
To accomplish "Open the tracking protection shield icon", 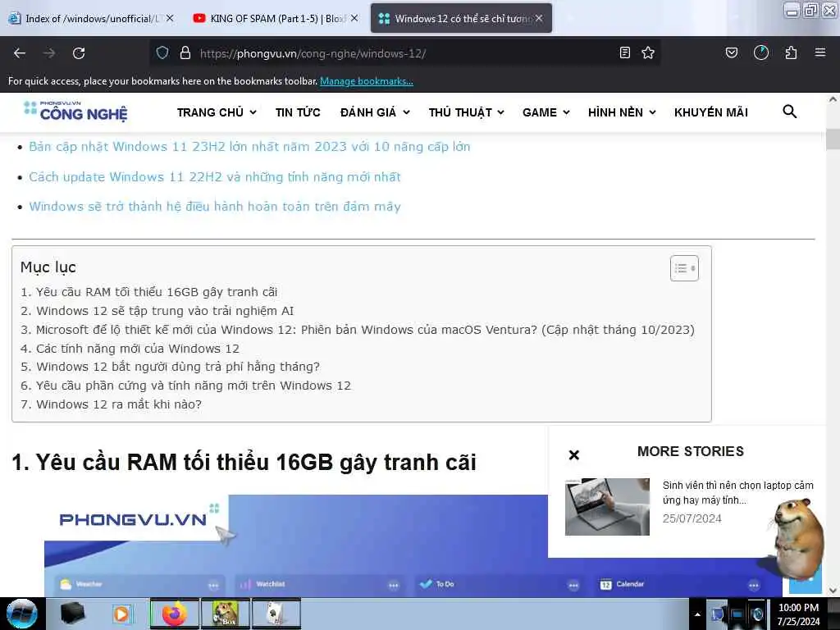I will [162, 52].
